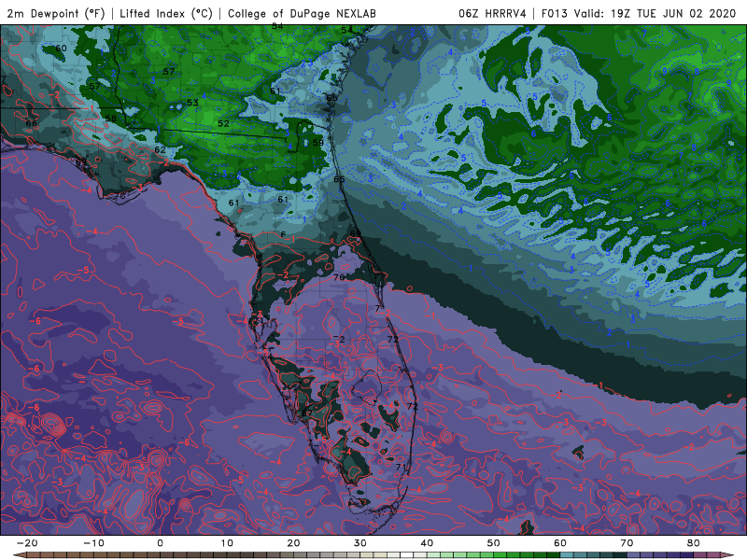Click the dewpoint value 58 on the map

point(110,119)
